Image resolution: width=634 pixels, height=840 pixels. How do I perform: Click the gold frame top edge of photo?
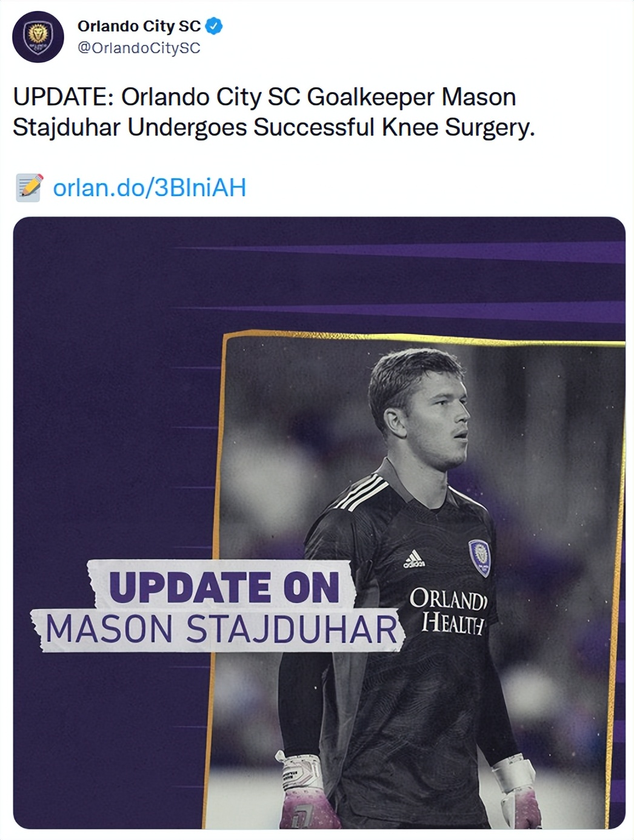pos(424,338)
